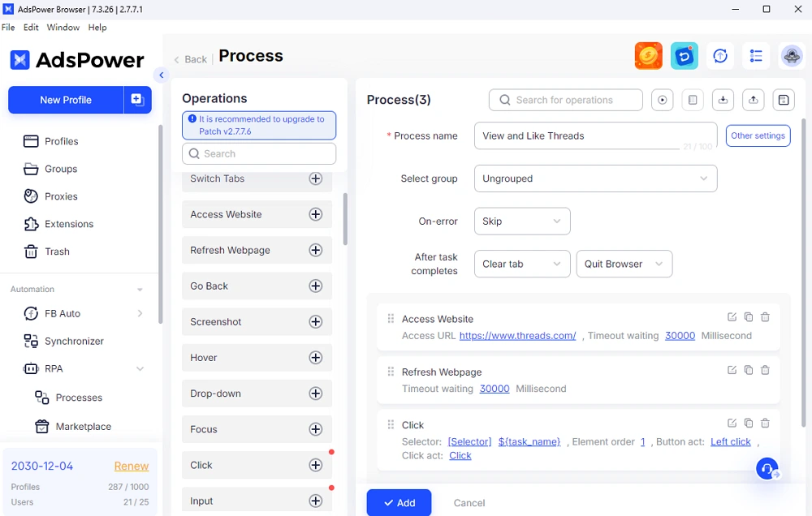
Task: Edit the Click step
Action: 732,423
